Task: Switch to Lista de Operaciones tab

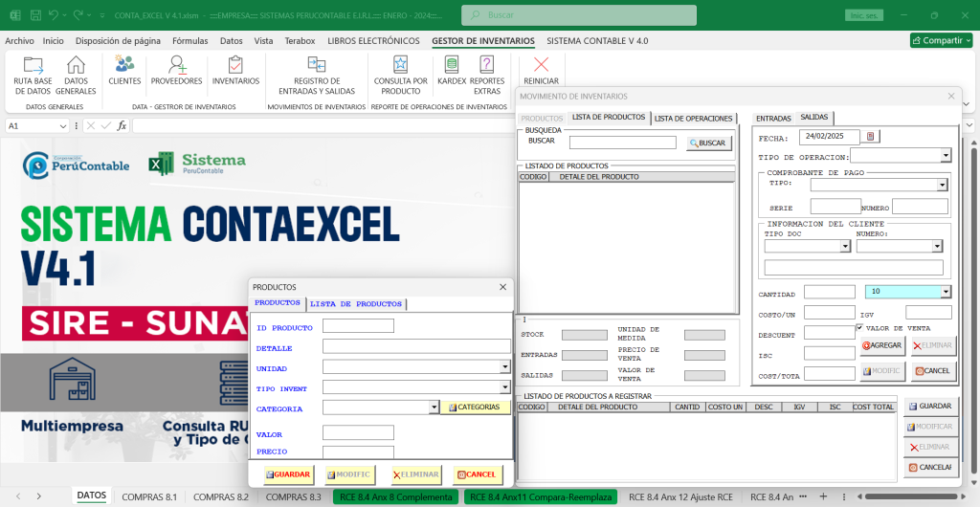Action: pyautogui.click(x=693, y=118)
